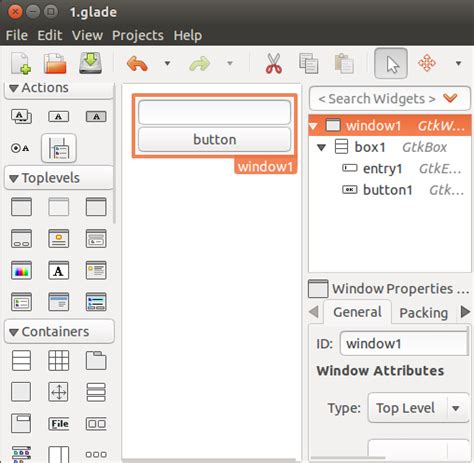This screenshot has height=463, width=474.
Task: Click the new project document icon
Action: tap(21, 63)
